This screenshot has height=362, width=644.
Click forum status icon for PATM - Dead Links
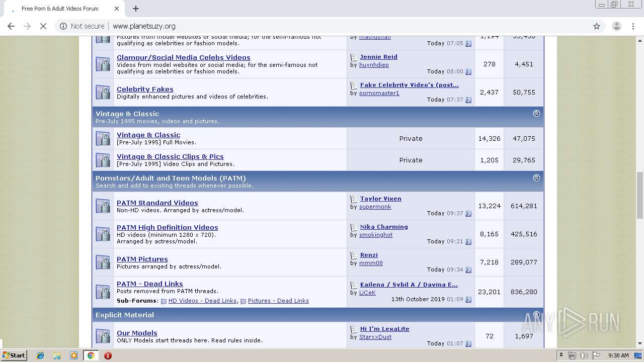[x=103, y=292]
